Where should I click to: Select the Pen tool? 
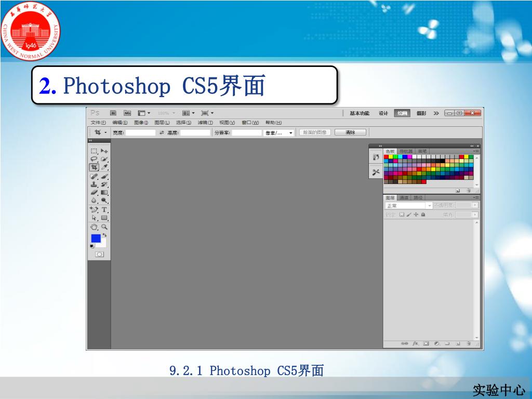tap(94, 210)
